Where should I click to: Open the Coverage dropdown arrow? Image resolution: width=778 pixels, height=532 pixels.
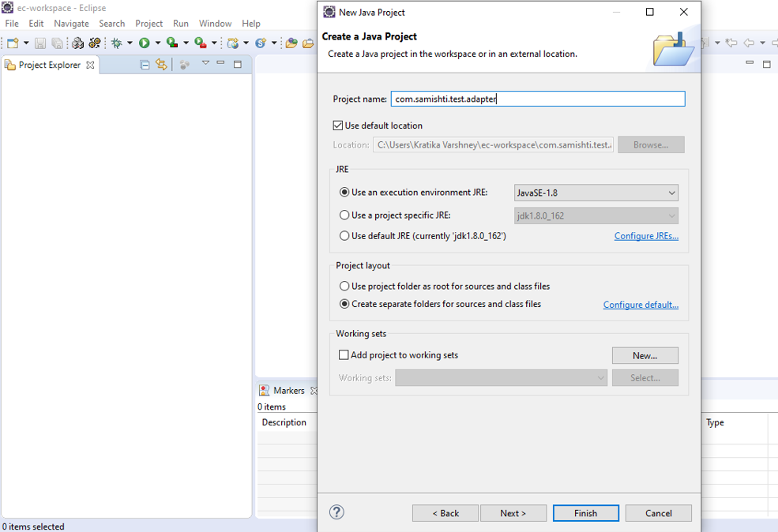point(186,43)
